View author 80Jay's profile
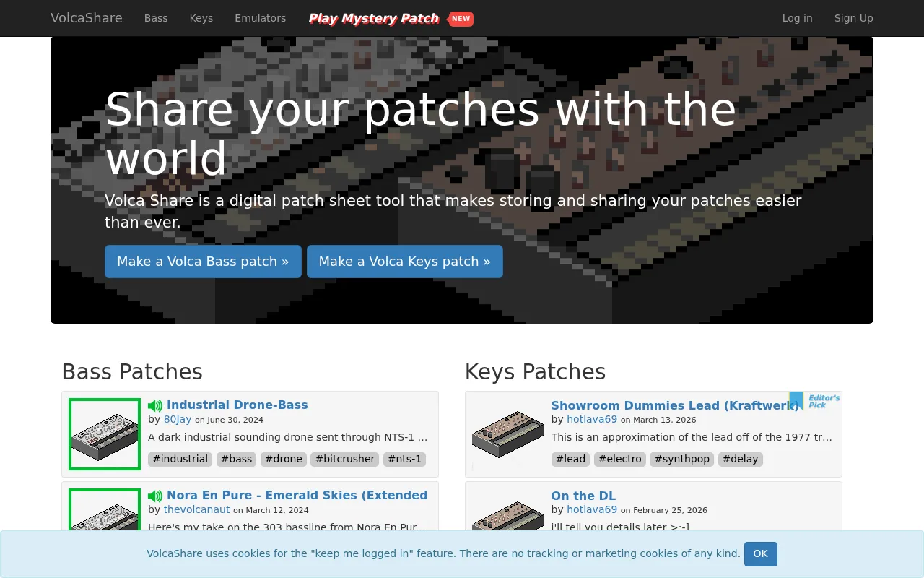The width and height of the screenshot is (924, 578). tap(178, 419)
